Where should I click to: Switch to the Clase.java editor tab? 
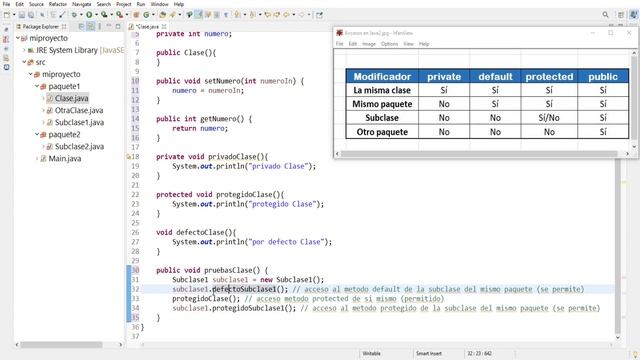pos(147,27)
